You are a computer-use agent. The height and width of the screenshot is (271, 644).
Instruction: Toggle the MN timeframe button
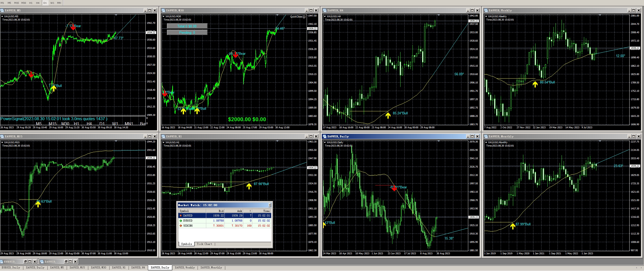pyautogui.click(x=59, y=3)
